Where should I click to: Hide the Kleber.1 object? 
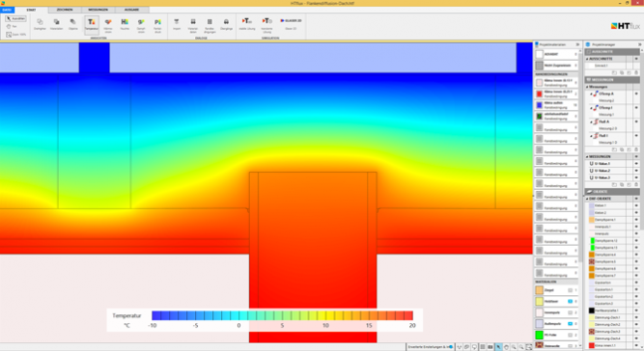click(636, 205)
